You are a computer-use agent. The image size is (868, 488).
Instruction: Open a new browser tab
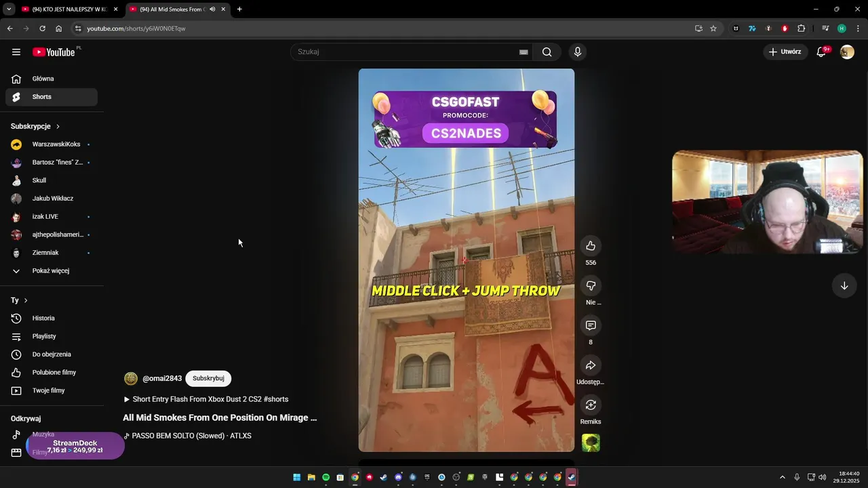[239, 9]
